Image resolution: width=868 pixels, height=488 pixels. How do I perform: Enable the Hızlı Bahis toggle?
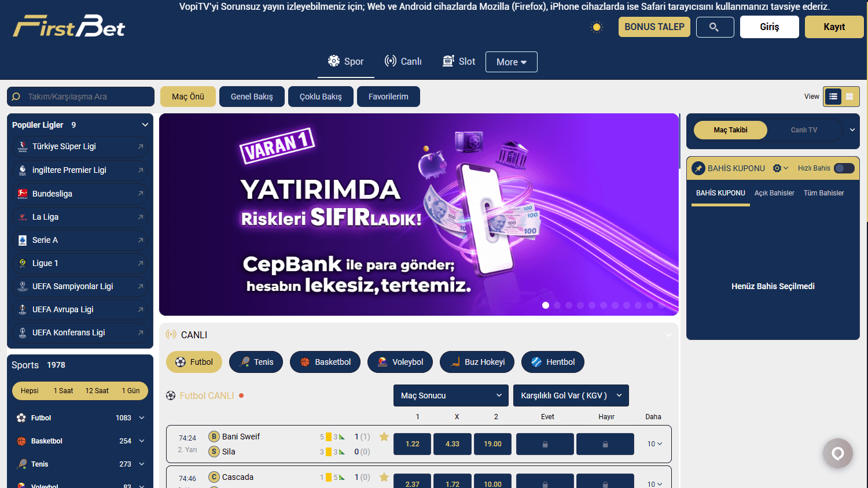point(844,168)
